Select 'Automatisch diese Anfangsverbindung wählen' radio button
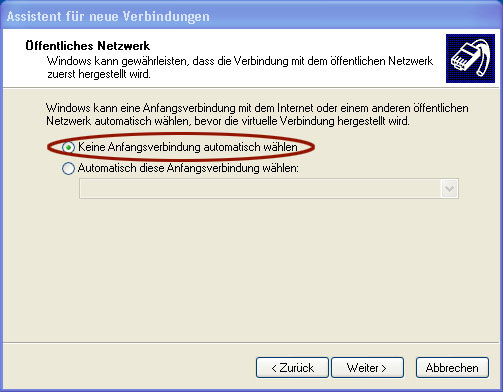 (x=68, y=168)
